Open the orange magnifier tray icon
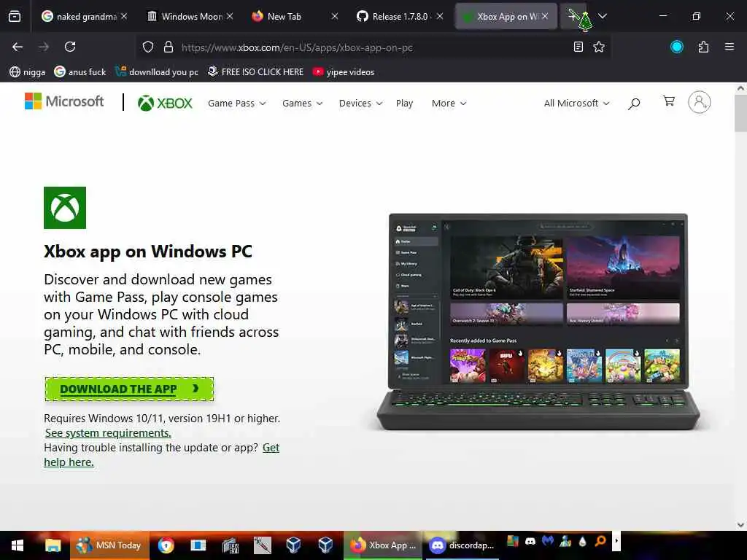Image resolution: width=747 pixels, height=560 pixels. [x=600, y=541]
